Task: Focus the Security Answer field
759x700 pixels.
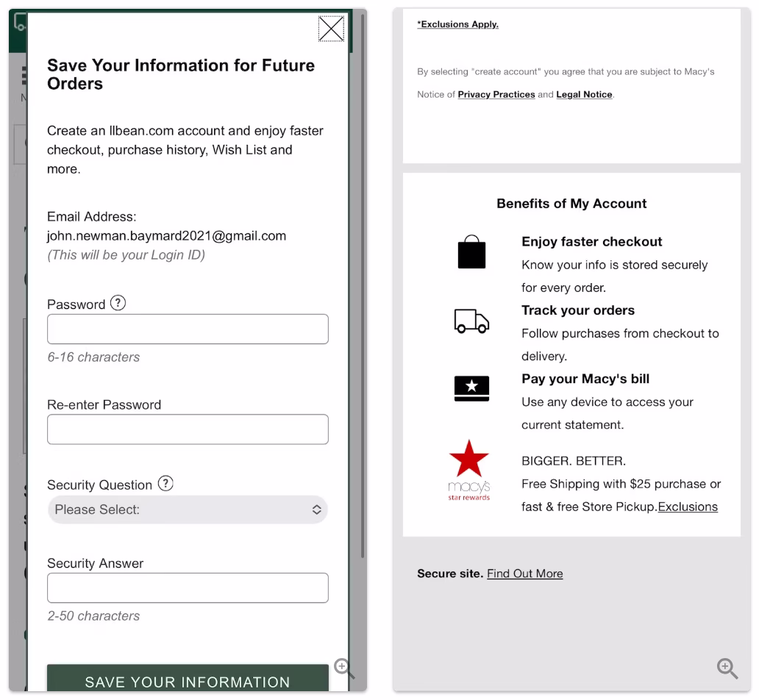Action: click(188, 588)
